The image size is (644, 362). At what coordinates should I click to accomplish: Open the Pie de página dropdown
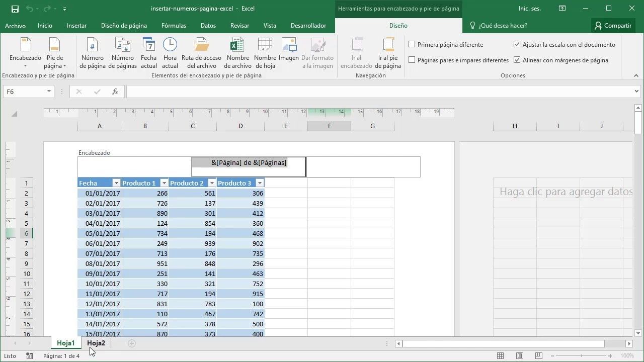55,53
